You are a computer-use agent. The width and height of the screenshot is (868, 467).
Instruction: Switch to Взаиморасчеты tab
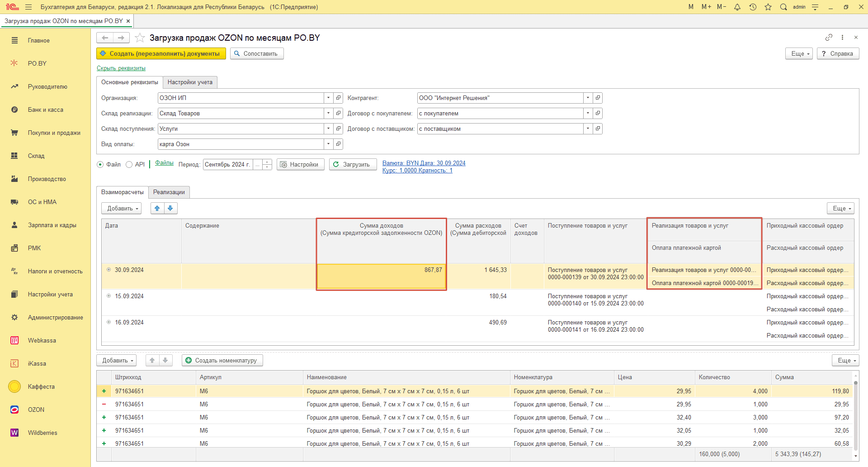(123, 192)
